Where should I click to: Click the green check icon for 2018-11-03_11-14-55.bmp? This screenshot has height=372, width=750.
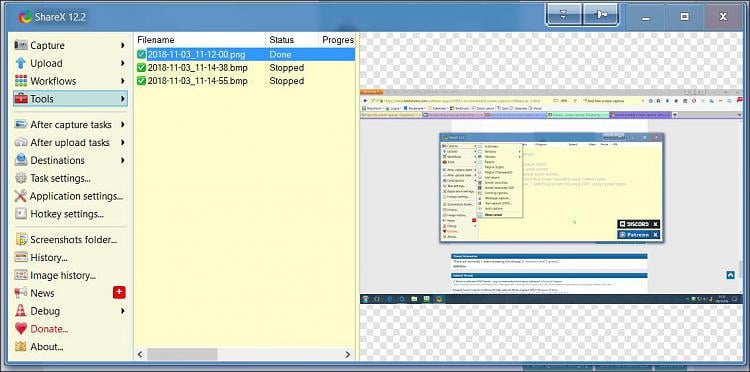[x=141, y=81]
